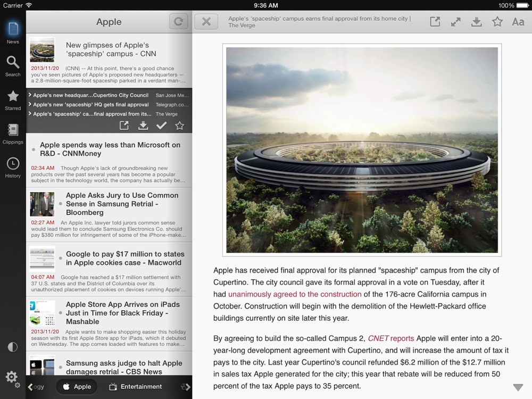Go to previous categories using the left arrow
This screenshot has height=399, width=532.
tap(30, 387)
